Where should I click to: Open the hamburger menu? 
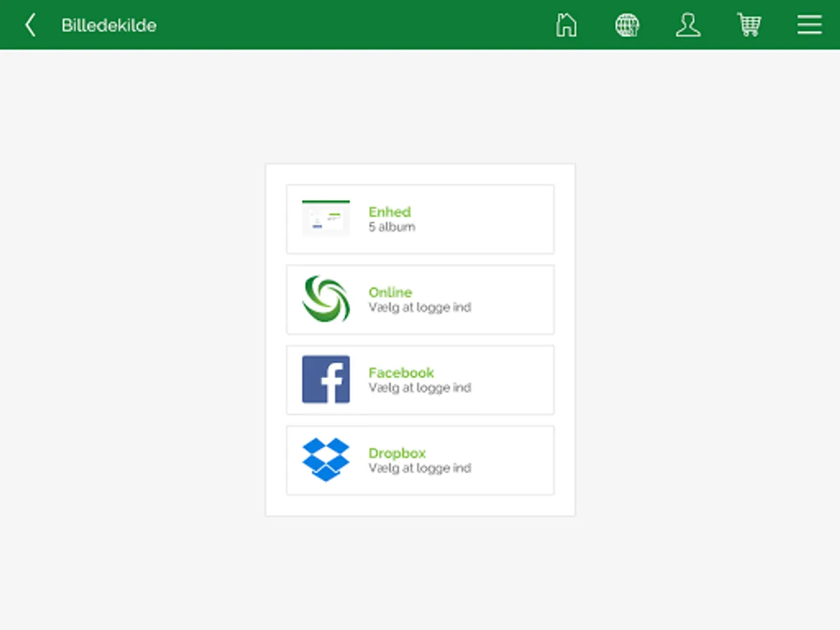(809, 25)
